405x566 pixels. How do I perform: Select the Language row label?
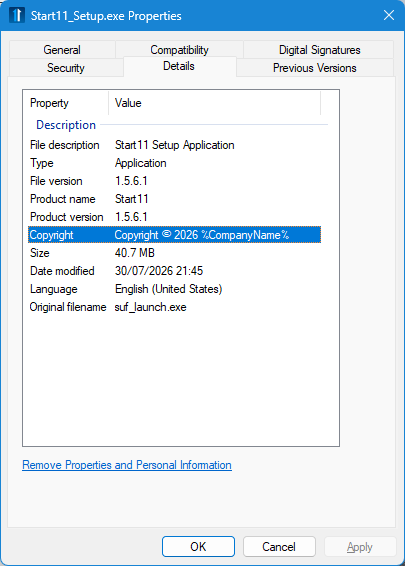tap(53, 289)
